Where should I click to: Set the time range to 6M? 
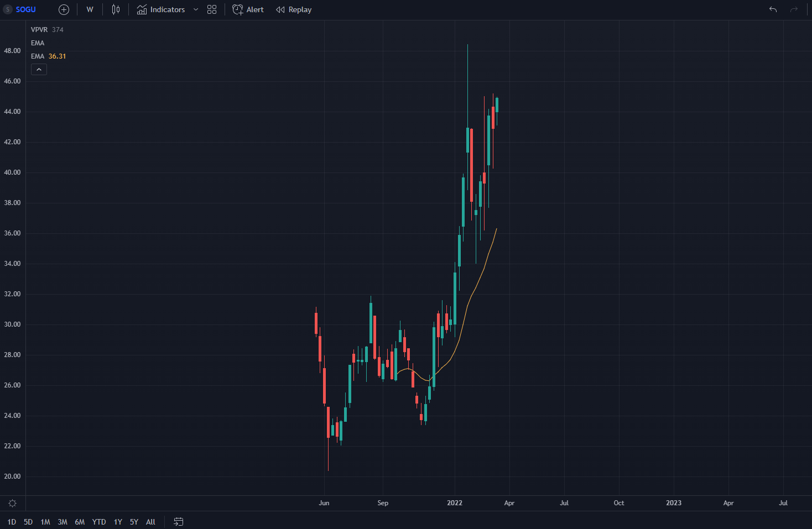(x=80, y=522)
